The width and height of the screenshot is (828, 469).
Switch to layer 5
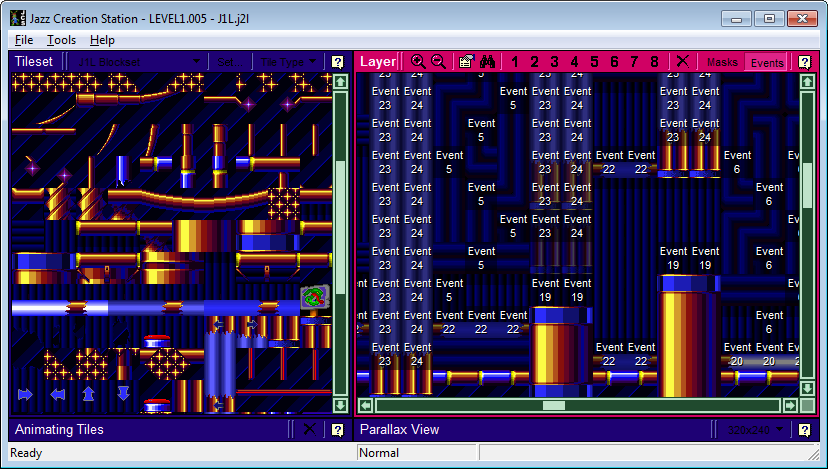[x=595, y=62]
